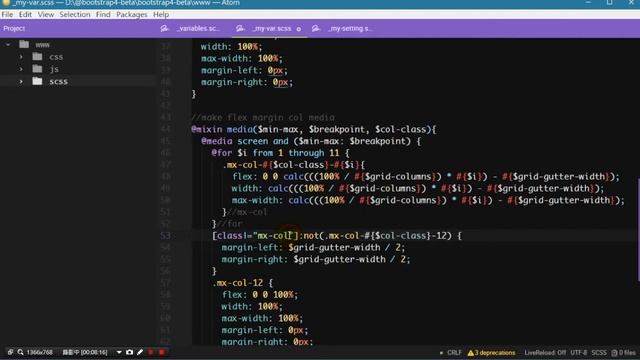This screenshot has width=640, height=360.
Task: Toggle LiveReload Off in status bar
Action: [x=545, y=353]
